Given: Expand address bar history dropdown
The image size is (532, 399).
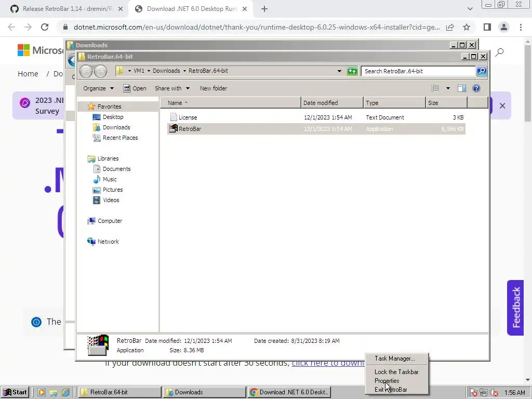Looking at the screenshot, I should click(339, 71).
